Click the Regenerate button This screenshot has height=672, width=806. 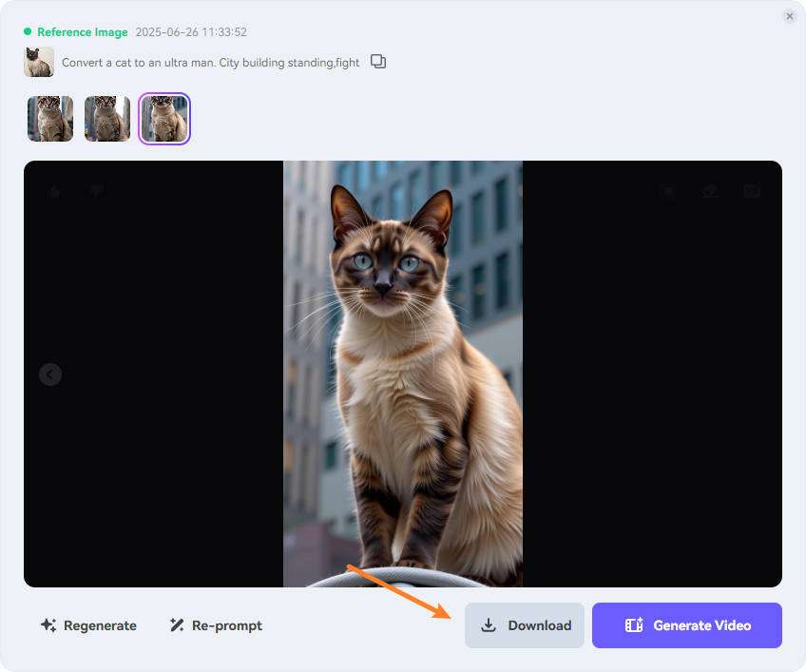pyautogui.click(x=88, y=625)
